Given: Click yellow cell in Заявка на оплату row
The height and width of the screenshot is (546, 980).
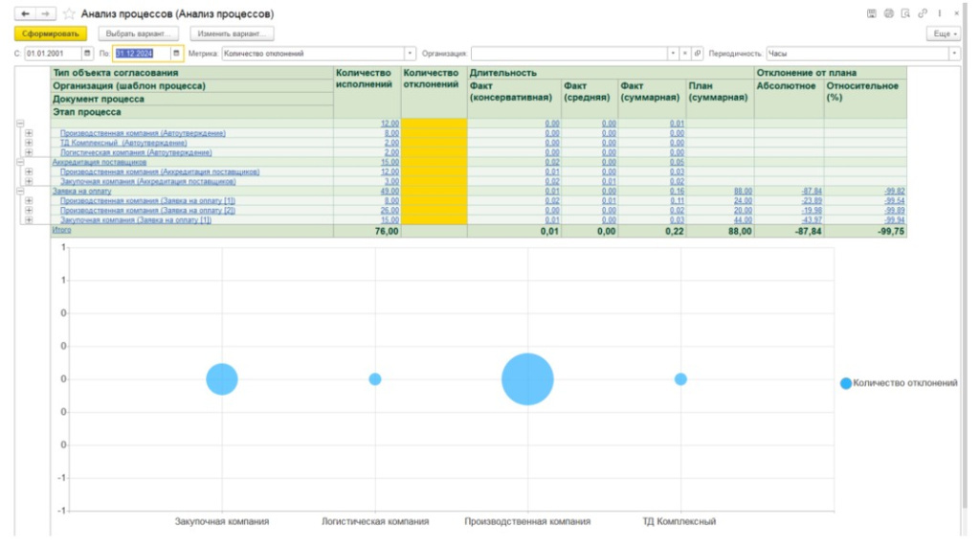Looking at the screenshot, I should tap(434, 192).
